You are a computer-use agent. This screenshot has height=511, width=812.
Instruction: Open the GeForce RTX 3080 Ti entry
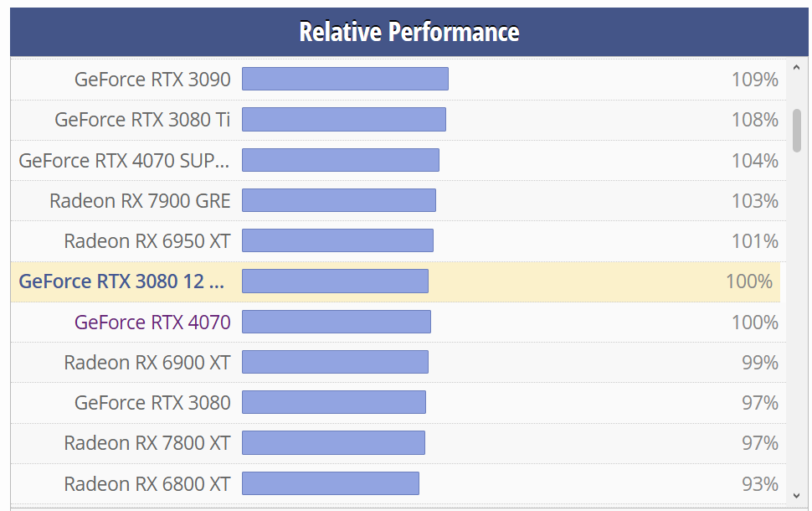pos(142,120)
